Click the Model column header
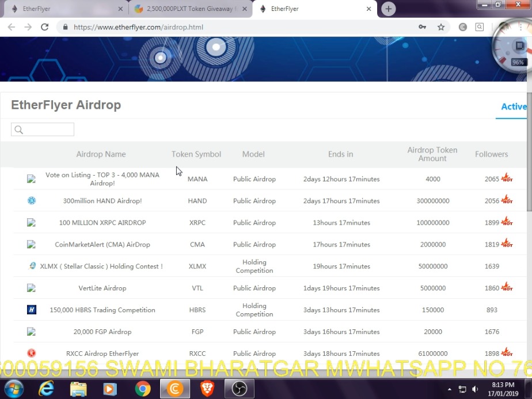 253,154
